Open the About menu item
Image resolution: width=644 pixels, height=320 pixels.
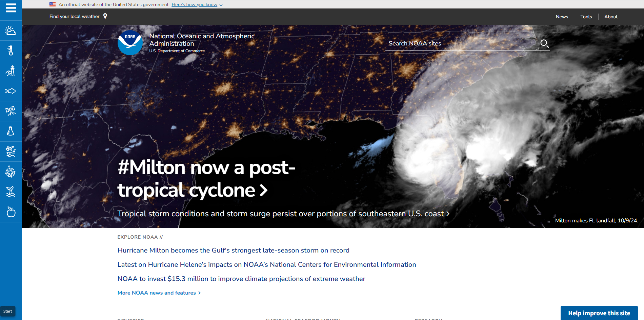(611, 17)
